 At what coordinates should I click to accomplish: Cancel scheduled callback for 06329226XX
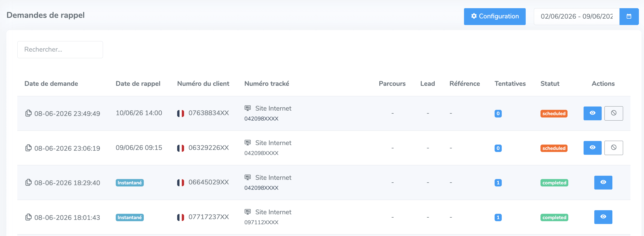[614, 148]
